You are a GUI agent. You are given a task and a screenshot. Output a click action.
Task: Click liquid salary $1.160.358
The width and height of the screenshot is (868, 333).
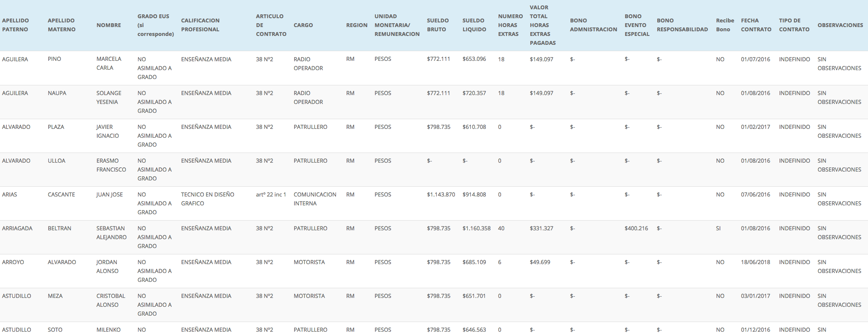pyautogui.click(x=477, y=228)
